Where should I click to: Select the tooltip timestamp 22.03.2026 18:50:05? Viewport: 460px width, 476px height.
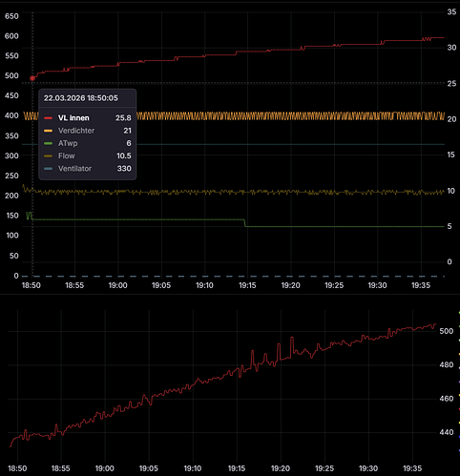tap(81, 98)
